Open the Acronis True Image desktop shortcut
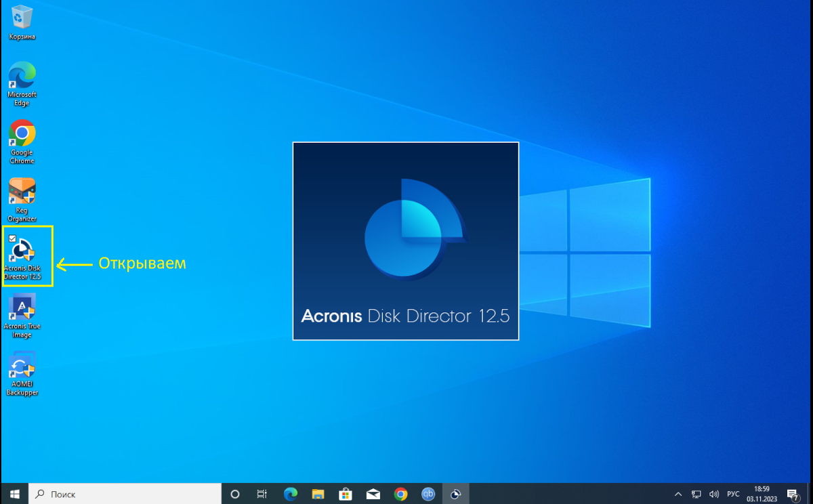The image size is (813, 504). (22, 316)
